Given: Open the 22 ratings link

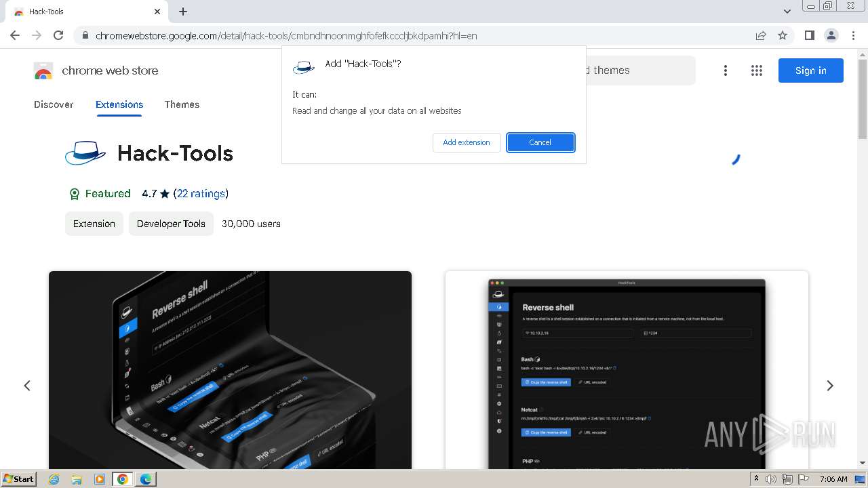Looking at the screenshot, I should point(201,194).
